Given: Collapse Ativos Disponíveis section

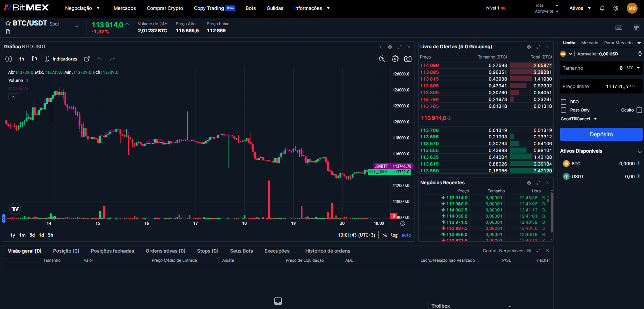Looking at the screenshot, I should (640, 152).
